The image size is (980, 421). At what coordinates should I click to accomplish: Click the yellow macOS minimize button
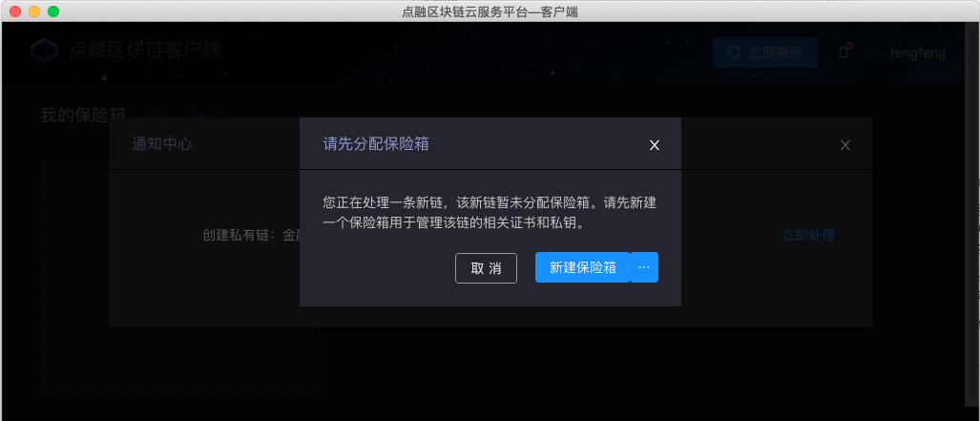[34, 11]
